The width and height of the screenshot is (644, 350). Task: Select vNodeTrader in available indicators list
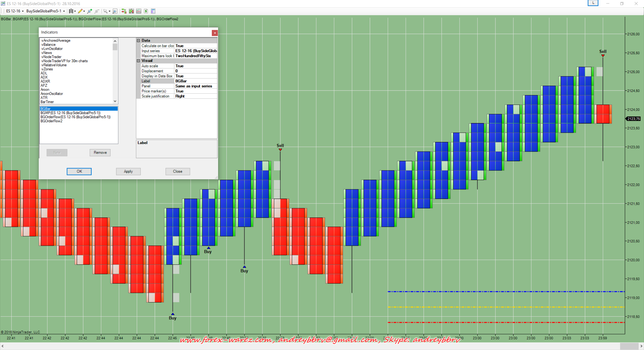pos(51,57)
